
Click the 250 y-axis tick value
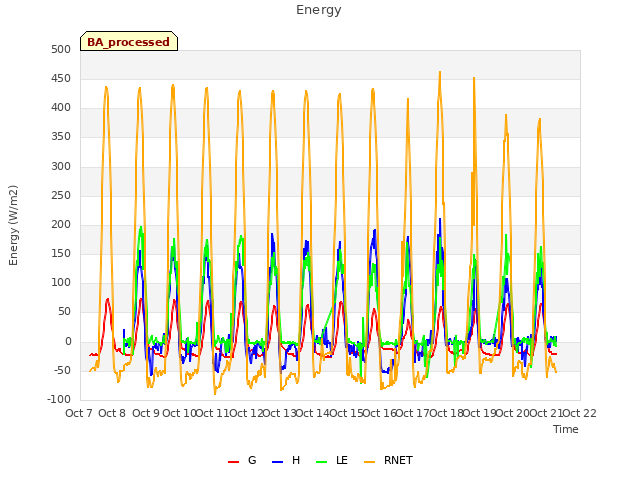pyautogui.click(x=61, y=195)
